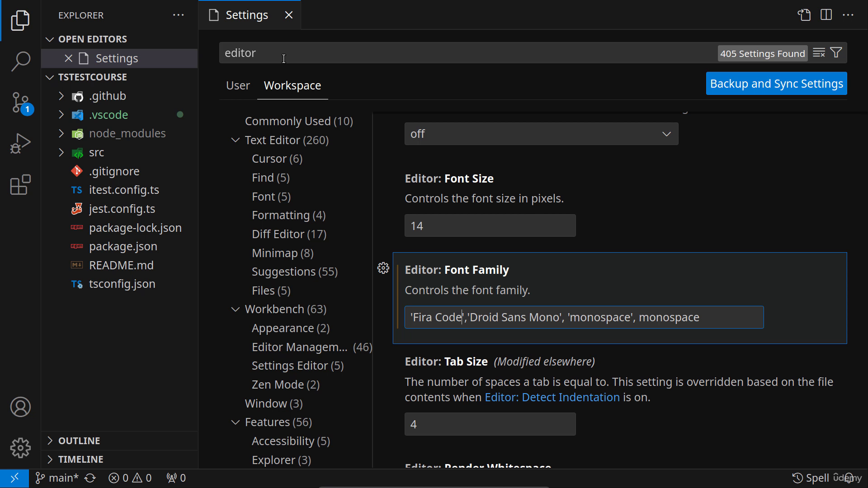Image resolution: width=868 pixels, height=488 pixels.
Task: Click Backup and Sync Settings button
Action: (x=776, y=84)
